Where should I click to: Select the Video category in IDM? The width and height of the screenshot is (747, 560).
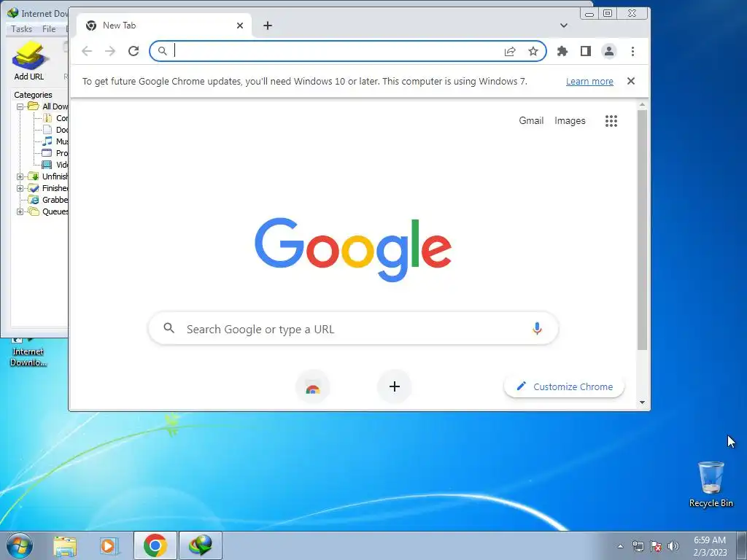click(x=55, y=165)
